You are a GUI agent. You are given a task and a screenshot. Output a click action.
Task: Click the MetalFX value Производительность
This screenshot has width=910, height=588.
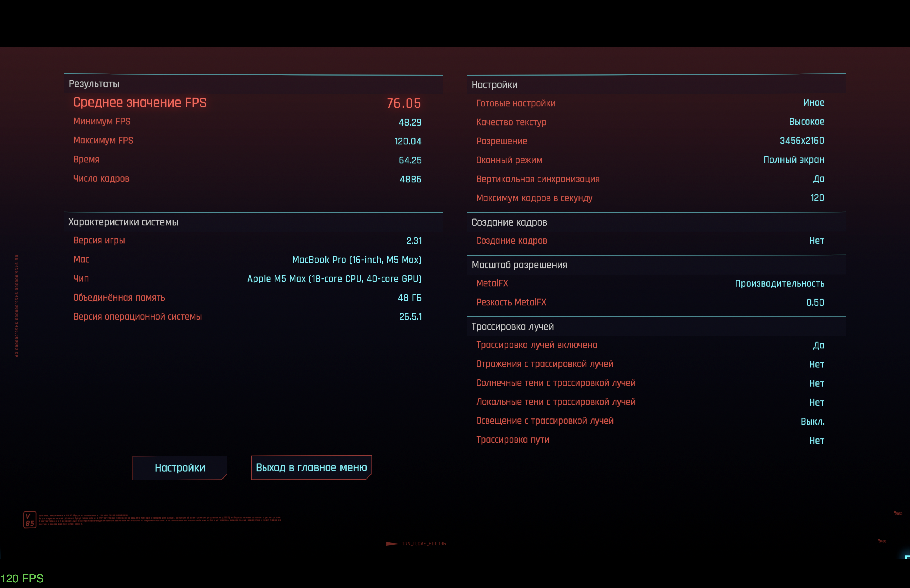[779, 284]
